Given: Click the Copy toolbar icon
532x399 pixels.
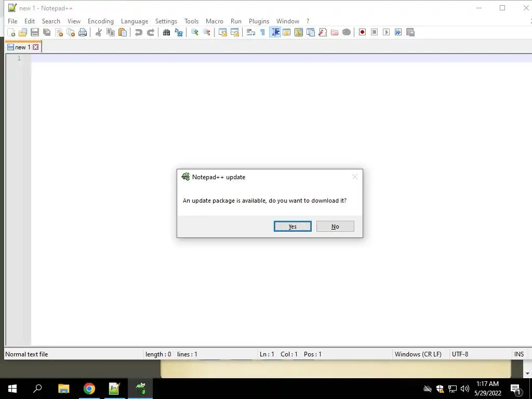Looking at the screenshot, I should (111, 32).
